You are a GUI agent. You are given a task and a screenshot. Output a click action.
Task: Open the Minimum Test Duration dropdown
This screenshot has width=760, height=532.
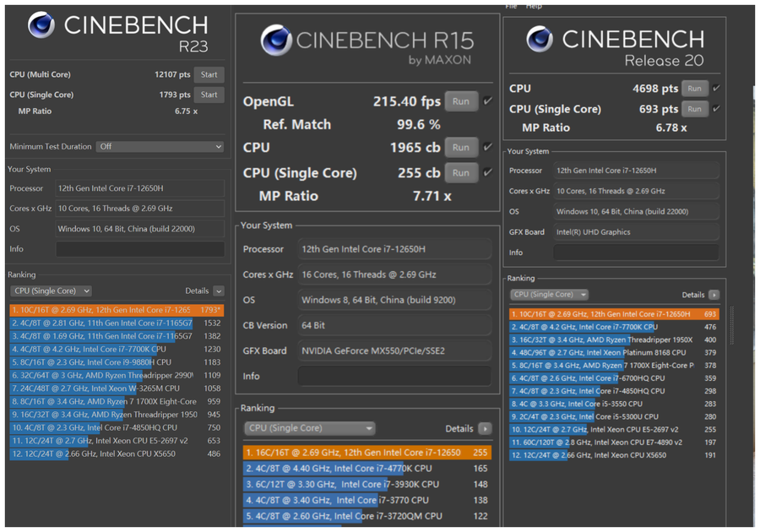[x=160, y=146]
